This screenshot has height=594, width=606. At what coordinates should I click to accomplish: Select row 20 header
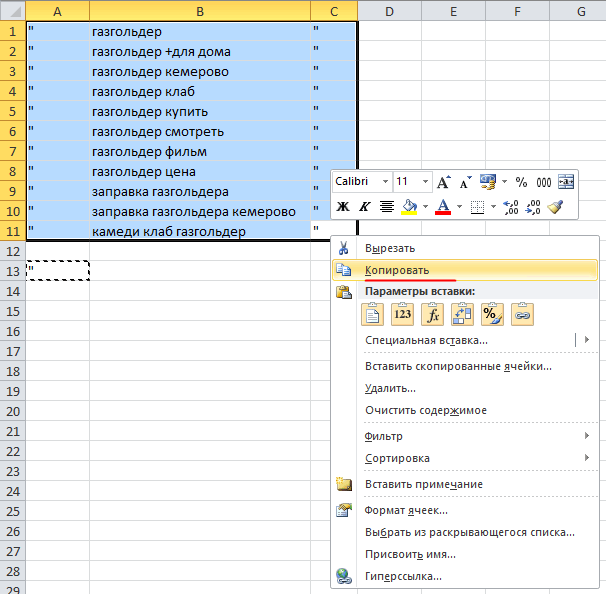[x=13, y=411]
